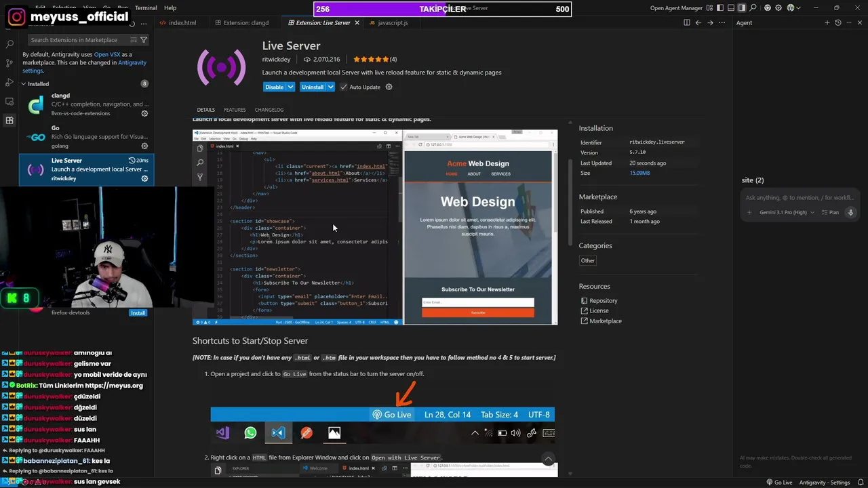
Task: Click the microphone voice input button
Action: click(x=850, y=212)
